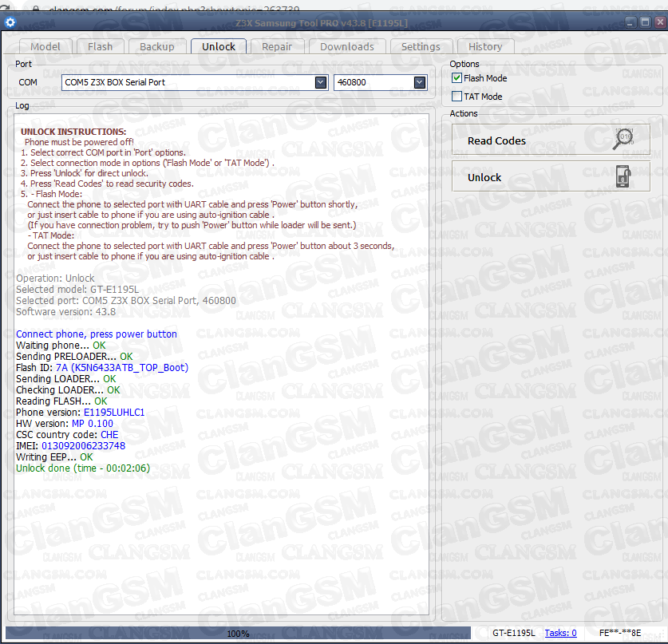Open the Tasks: 0 link

[560, 633]
